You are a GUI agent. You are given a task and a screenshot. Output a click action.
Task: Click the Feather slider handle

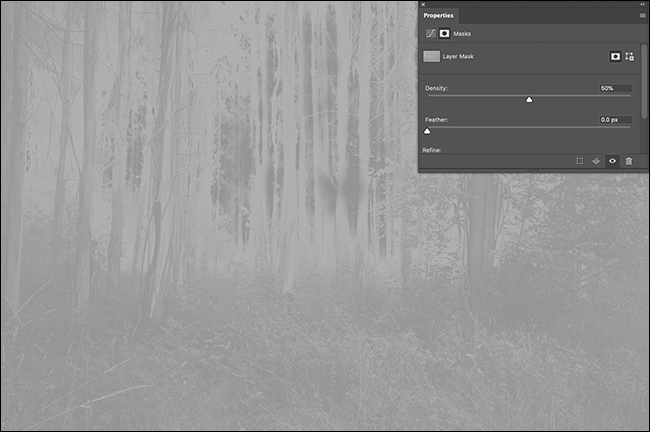coord(428,130)
